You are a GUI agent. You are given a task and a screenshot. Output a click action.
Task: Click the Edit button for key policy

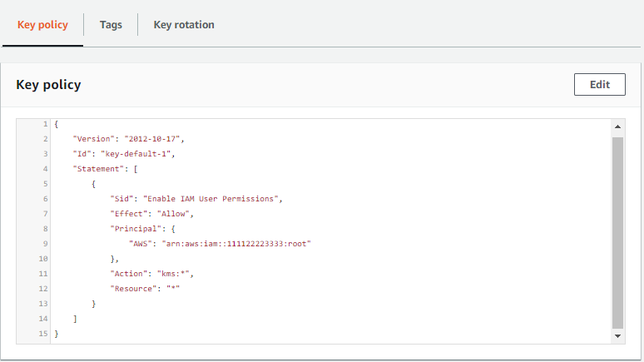599,84
